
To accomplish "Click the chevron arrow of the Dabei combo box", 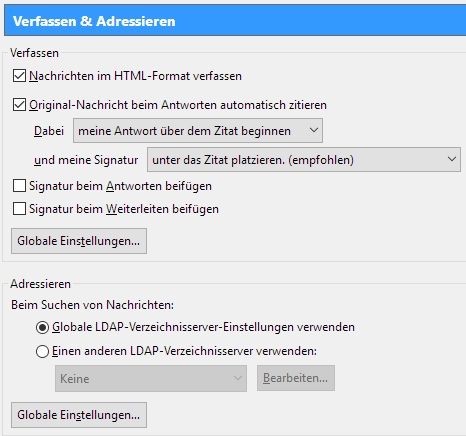I will click(314, 130).
